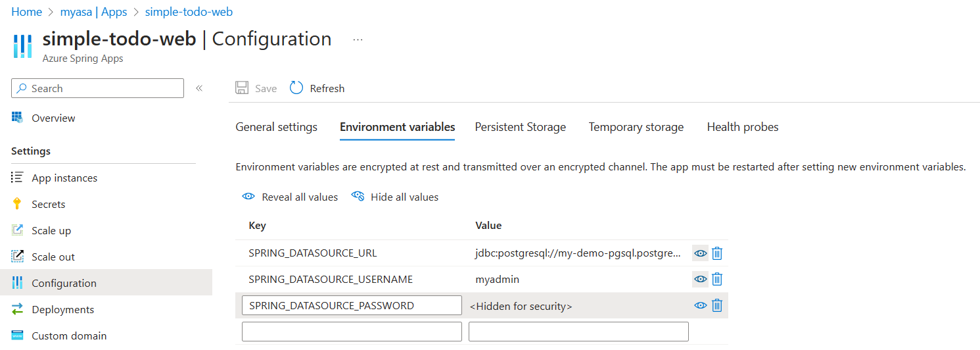Click trash icon for SPRING_DATASOURCE_PASSWORD row
Image resolution: width=980 pixels, height=350 pixels.
pos(717,305)
